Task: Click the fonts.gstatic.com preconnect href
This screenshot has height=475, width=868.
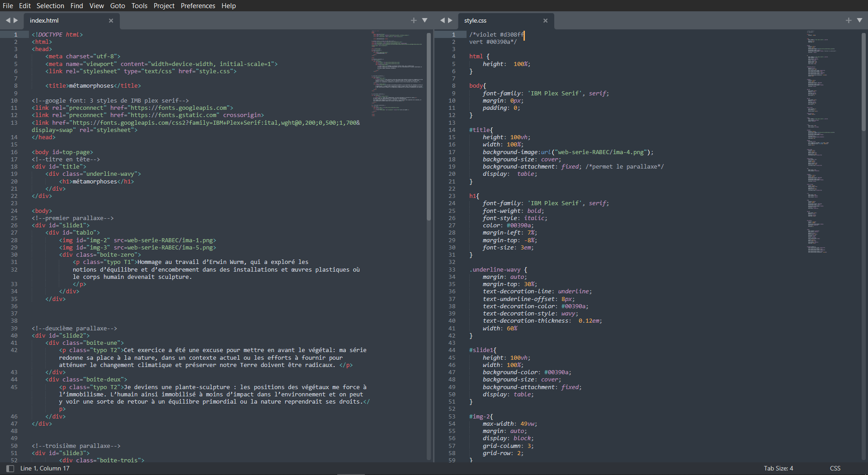Action: click(165, 115)
